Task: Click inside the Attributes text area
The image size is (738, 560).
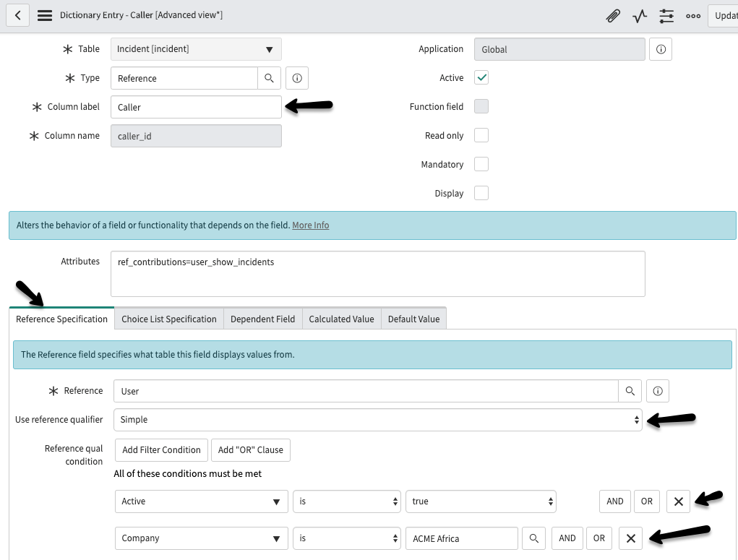Action: [377, 273]
